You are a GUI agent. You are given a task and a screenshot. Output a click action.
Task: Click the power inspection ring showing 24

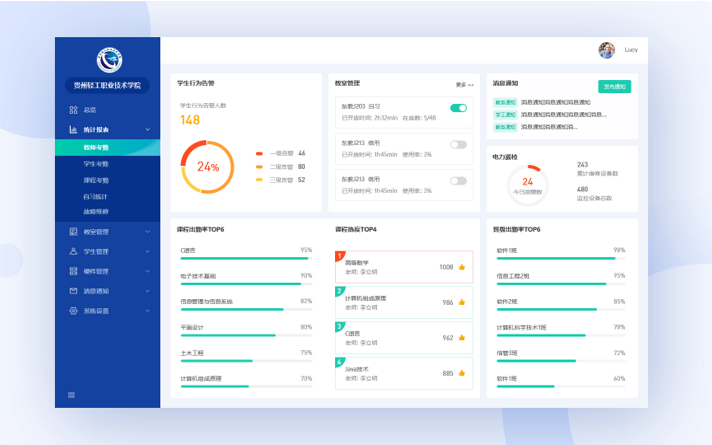[527, 186]
